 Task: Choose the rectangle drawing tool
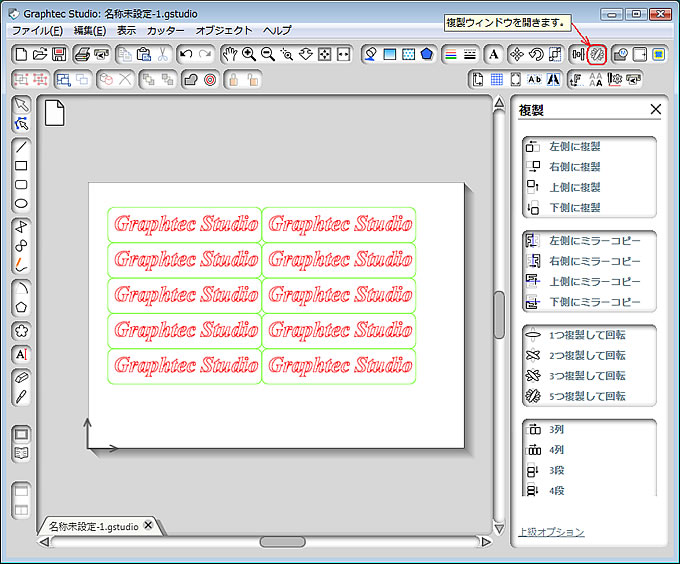coord(21,166)
